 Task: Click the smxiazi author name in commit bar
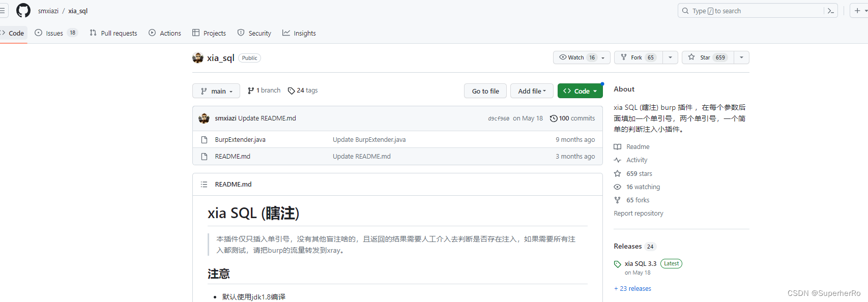tap(225, 118)
